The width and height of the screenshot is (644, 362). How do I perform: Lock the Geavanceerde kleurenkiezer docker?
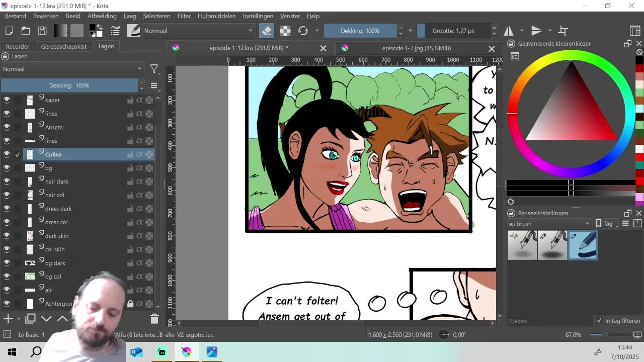point(511,44)
